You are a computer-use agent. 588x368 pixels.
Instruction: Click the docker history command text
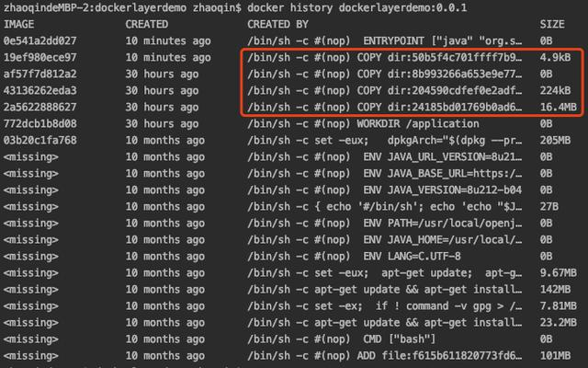click(x=357, y=7)
